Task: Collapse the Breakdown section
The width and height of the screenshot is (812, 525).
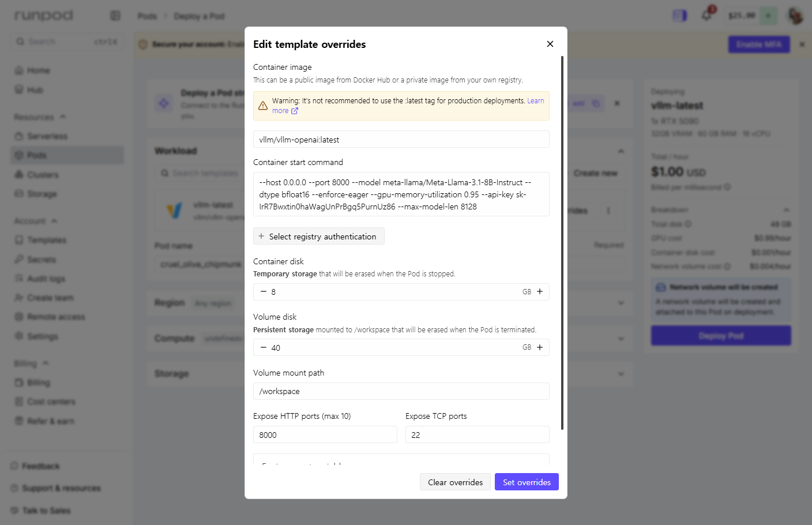Action: click(x=787, y=209)
